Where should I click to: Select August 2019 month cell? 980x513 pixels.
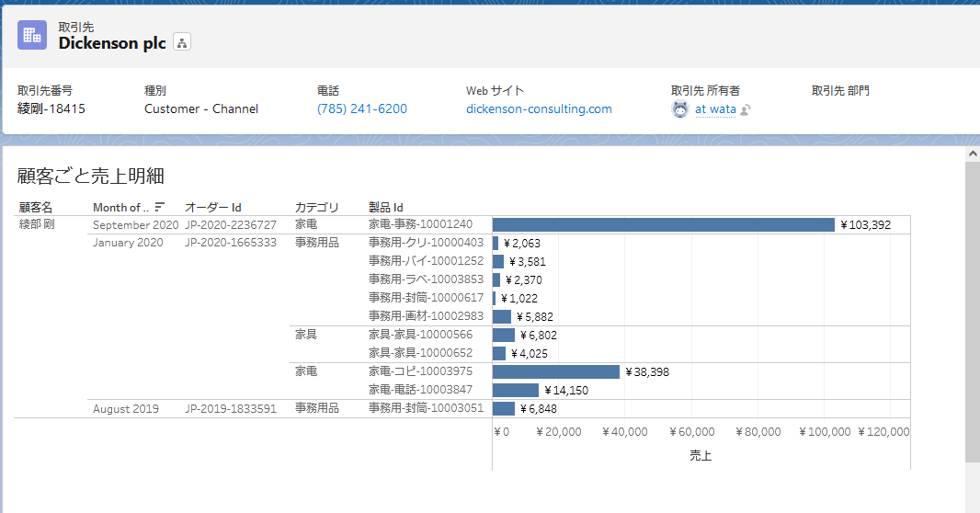pos(126,408)
